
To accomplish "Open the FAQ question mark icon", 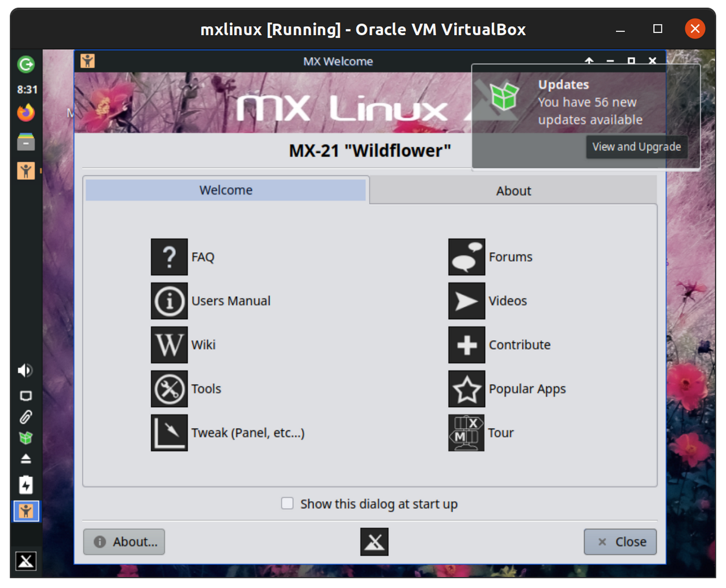I will [x=169, y=257].
